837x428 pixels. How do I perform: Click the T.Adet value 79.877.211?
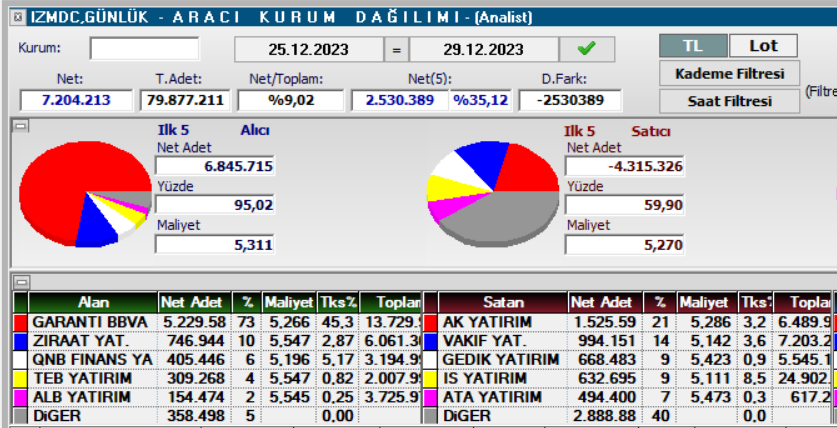click(185, 100)
